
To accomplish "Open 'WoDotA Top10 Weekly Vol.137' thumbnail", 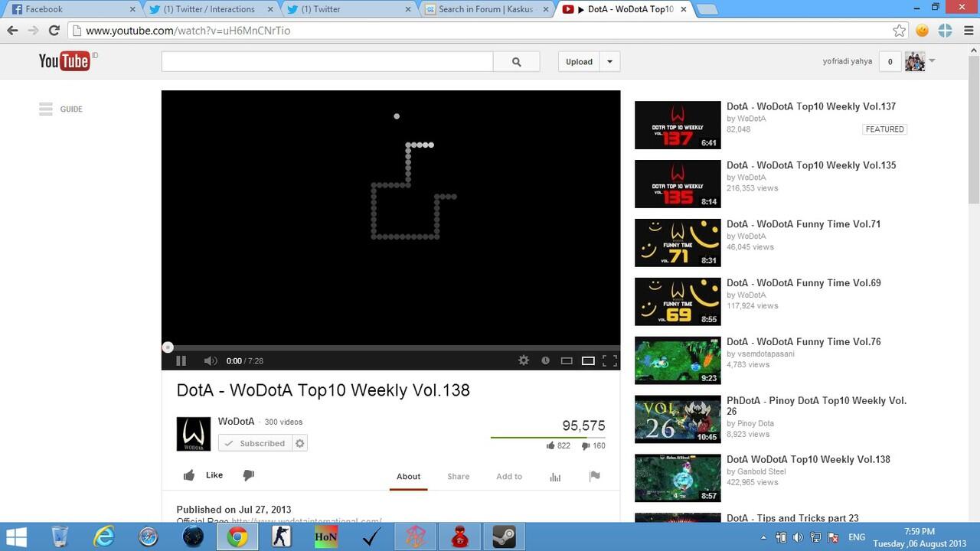I will [x=678, y=125].
